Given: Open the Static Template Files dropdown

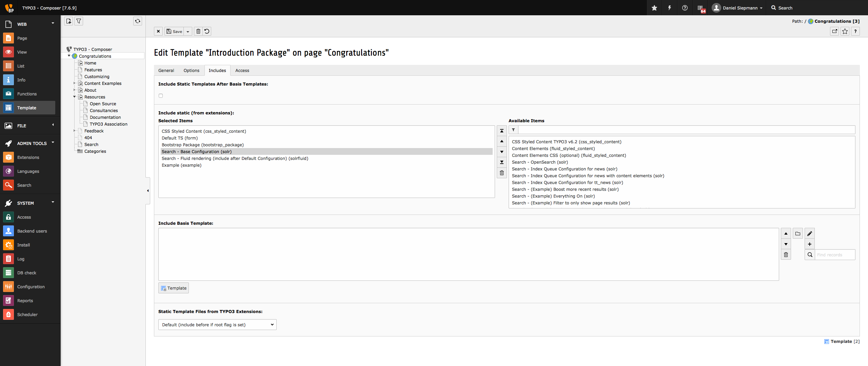Looking at the screenshot, I should pos(217,325).
